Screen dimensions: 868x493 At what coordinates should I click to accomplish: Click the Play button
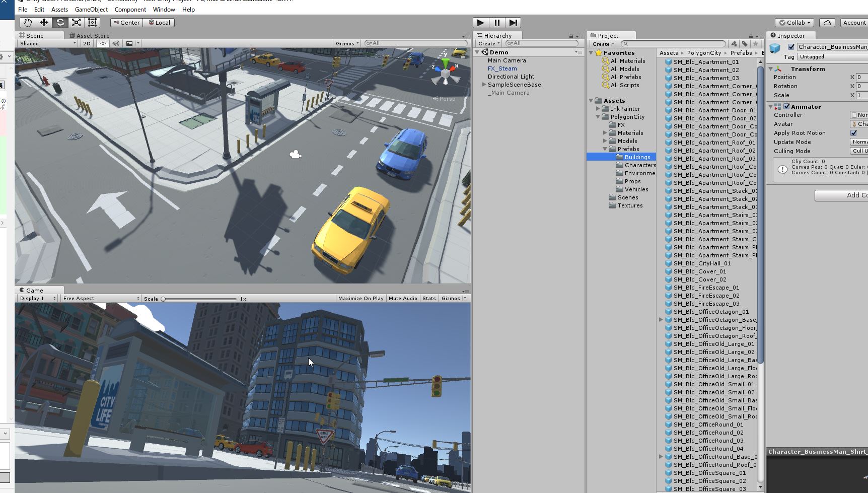[481, 23]
